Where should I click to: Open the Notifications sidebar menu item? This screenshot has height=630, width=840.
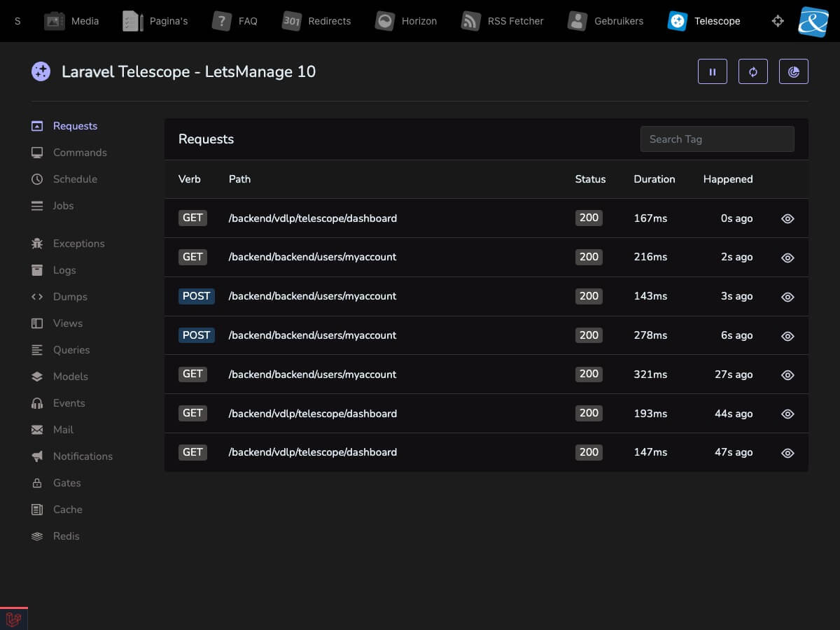[x=72, y=456]
